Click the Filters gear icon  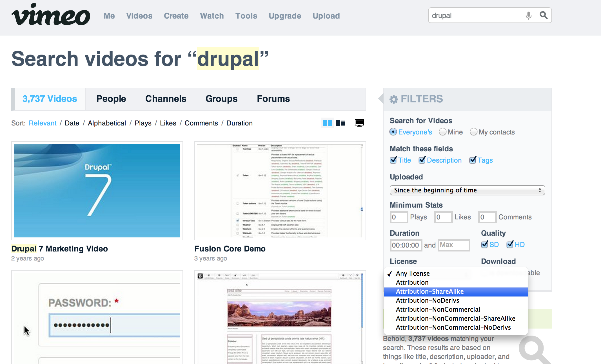[394, 99]
